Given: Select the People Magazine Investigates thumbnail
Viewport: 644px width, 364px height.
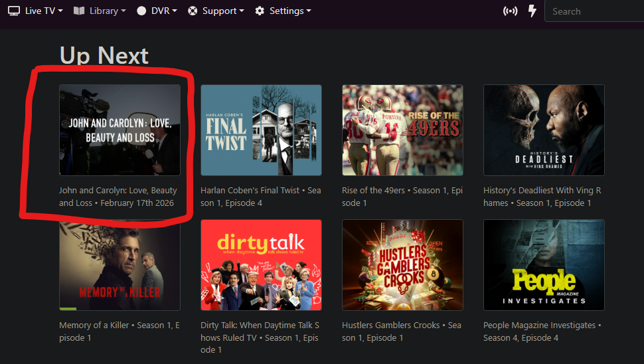Looking at the screenshot, I should coord(544,265).
